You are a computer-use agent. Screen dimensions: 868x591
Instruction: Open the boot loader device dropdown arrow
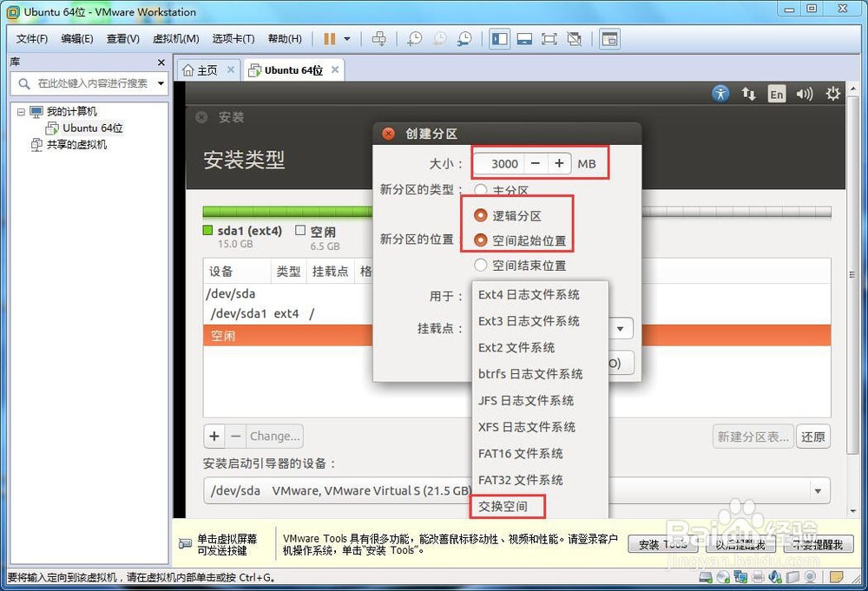819,491
